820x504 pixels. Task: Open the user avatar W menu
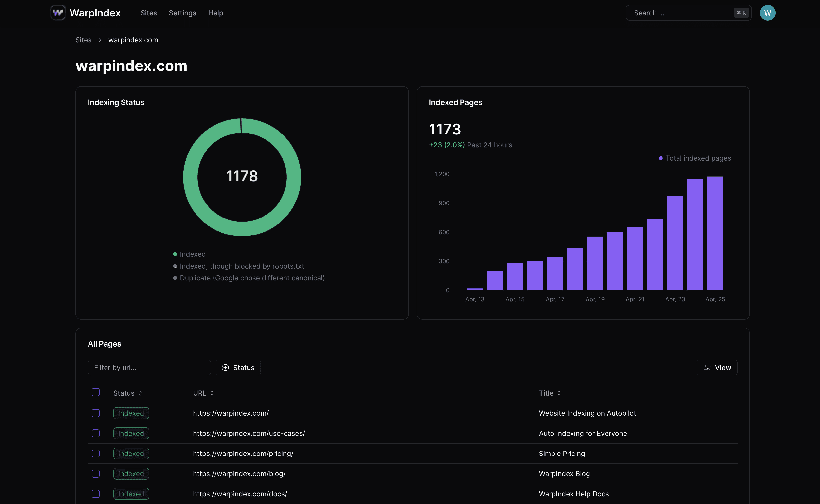pos(767,13)
